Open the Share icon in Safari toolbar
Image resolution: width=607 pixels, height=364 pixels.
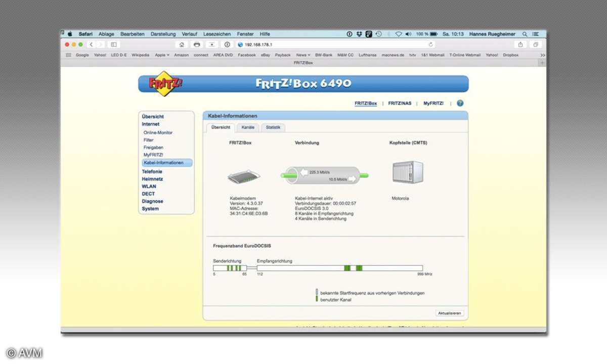coord(520,44)
